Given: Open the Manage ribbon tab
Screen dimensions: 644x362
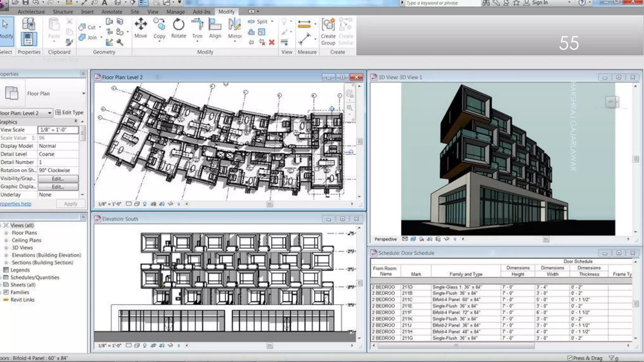Looking at the screenshot, I should [x=175, y=12].
